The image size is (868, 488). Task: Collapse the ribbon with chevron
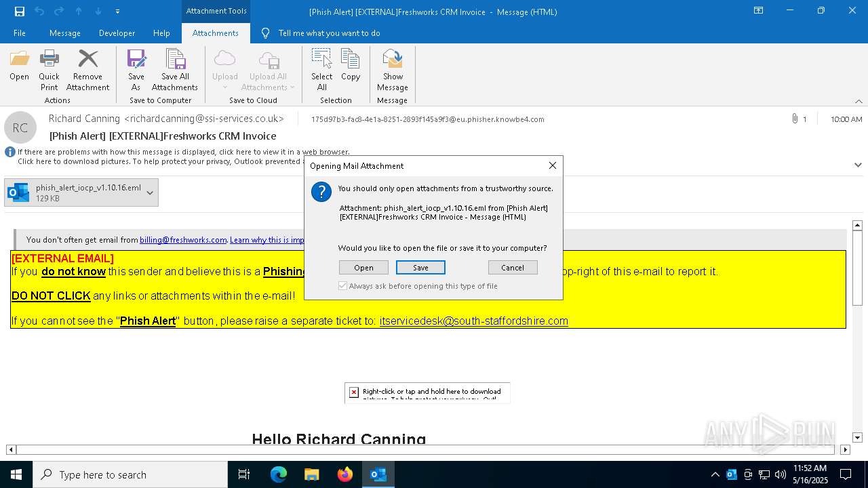pos(859,101)
